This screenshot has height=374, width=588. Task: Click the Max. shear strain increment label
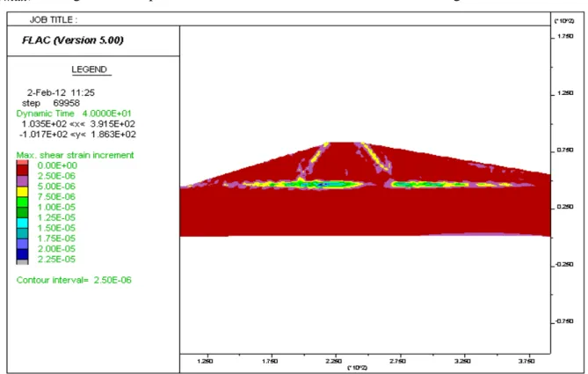coord(75,155)
